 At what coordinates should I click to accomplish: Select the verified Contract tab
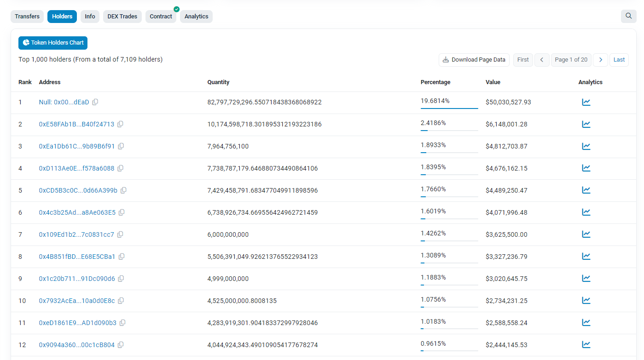pos(161,17)
